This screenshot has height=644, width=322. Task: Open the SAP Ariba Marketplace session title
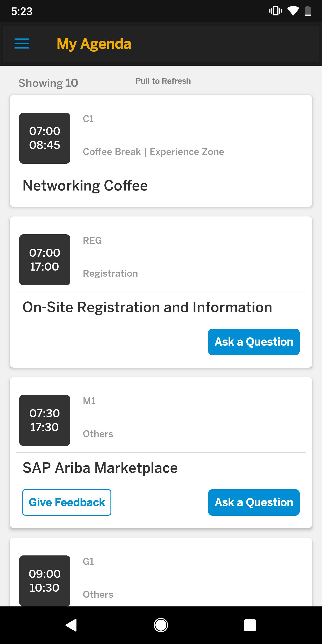pyautogui.click(x=100, y=468)
